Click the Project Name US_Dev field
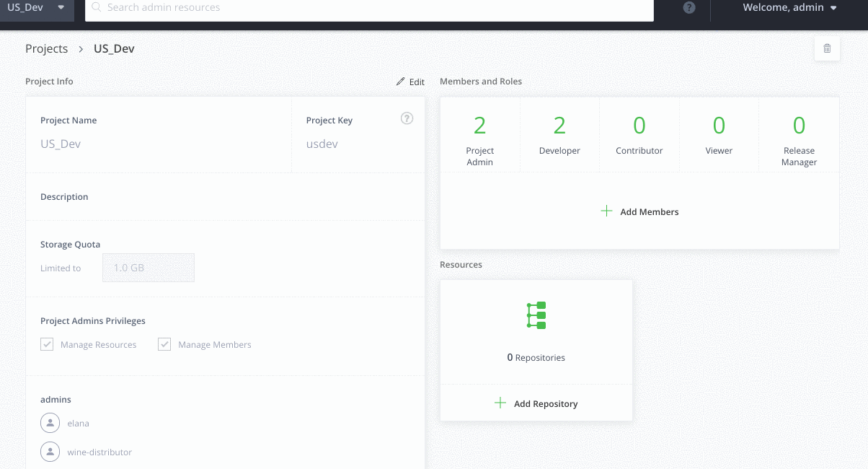The image size is (868, 469). [61, 144]
